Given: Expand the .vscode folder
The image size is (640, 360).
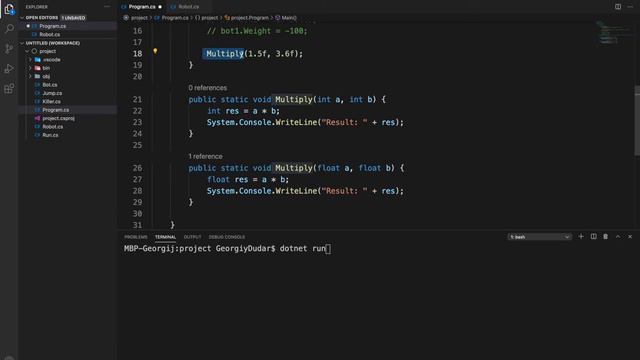Looking at the screenshot, I should click(30, 60).
